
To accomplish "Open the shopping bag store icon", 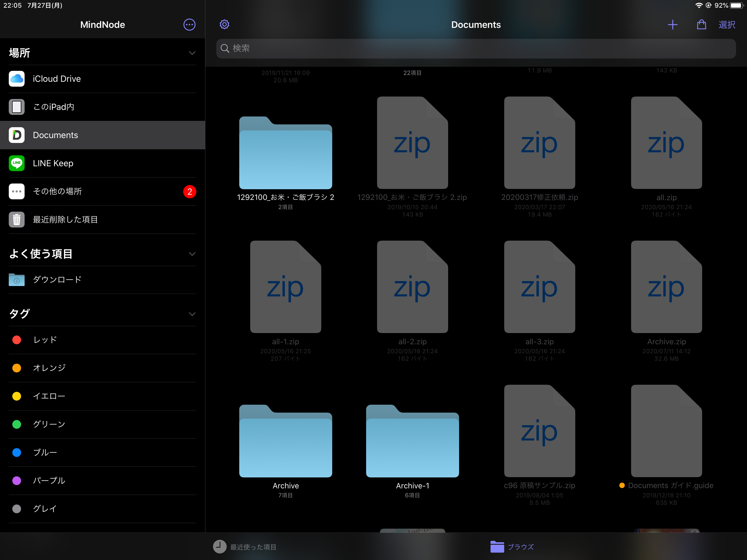I will tap(701, 24).
